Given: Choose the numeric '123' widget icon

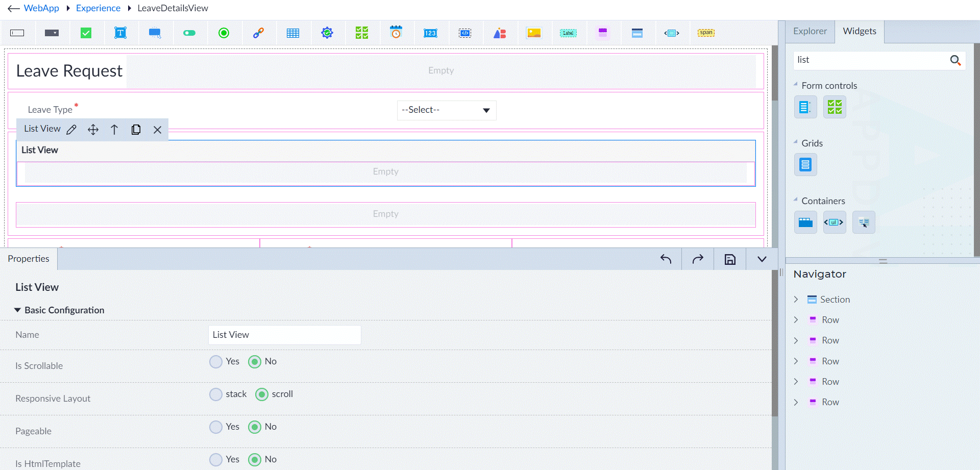Looking at the screenshot, I should tap(430, 33).
